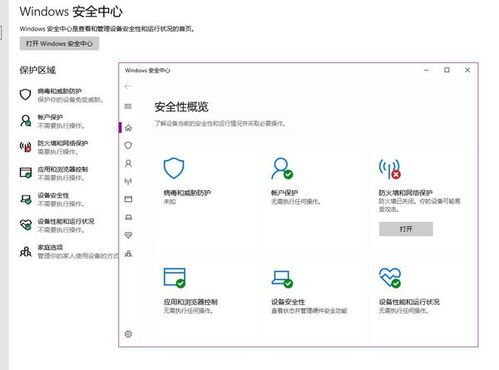This screenshot has height=370, width=499.
Task: Click 设备性能和运行状况 tile title in overview
Action: (x=409, y=302)
